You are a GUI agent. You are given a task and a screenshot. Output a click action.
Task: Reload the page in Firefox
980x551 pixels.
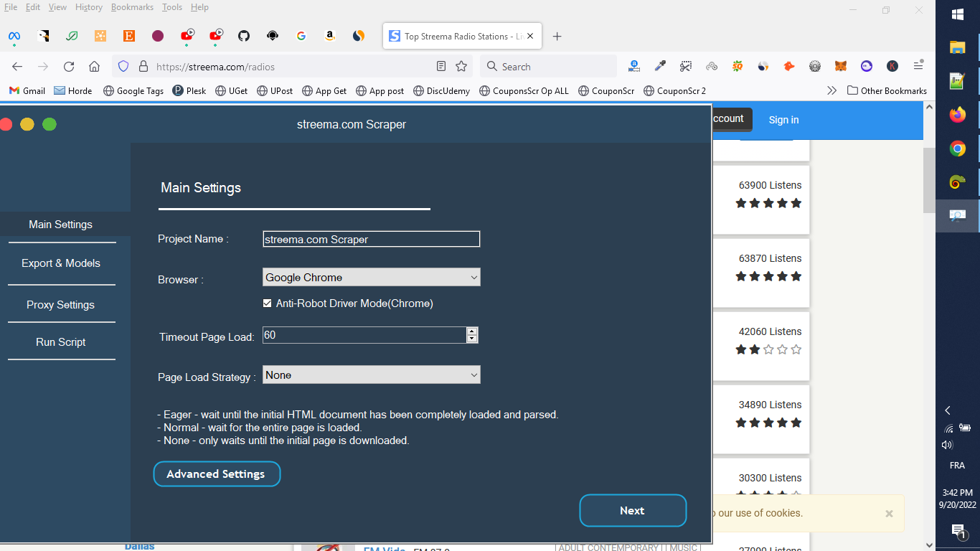pyautogui.click(x=69, y=67)
